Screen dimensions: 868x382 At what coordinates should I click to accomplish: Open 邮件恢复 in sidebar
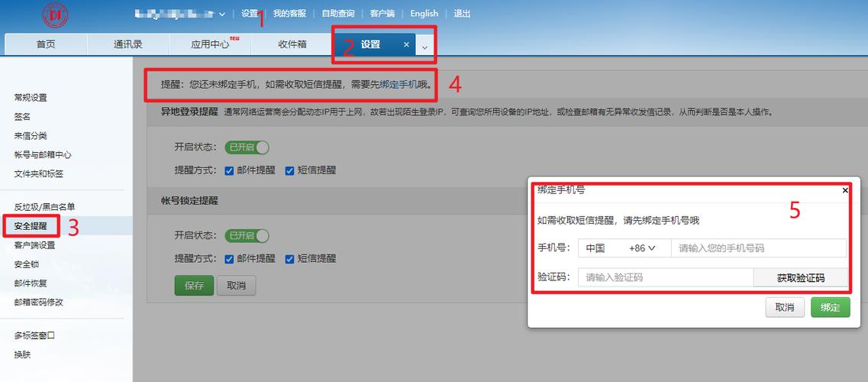(x=31, y=283)
